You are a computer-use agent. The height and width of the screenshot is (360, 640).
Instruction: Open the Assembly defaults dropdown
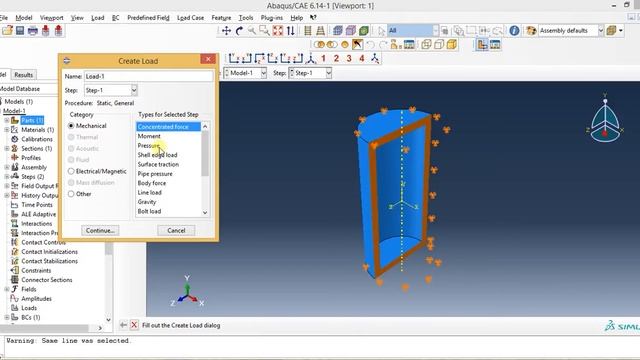tap(600, 31)
